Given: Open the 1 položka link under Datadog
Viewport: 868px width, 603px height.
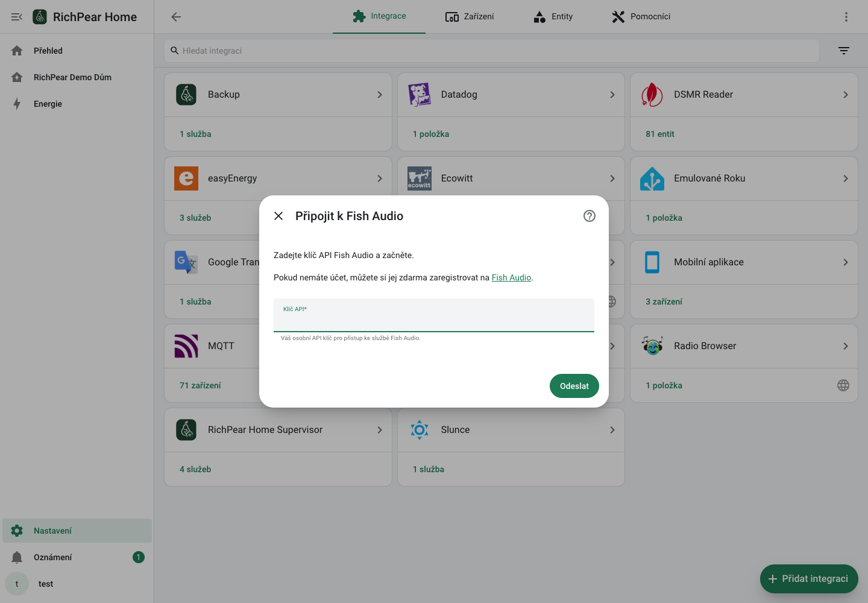Looking at the screenshot, I should pyautogui.click(x=431, y=134).
